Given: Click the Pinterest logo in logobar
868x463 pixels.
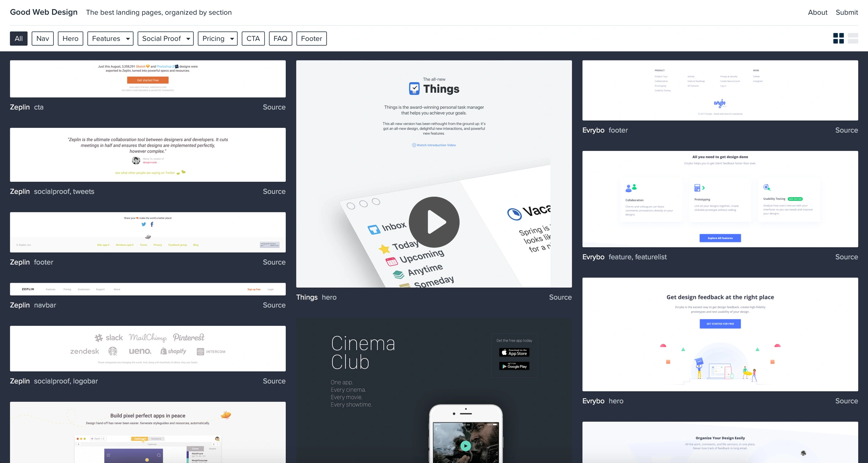Looking at the screenshot, I should tap(188, 337).
